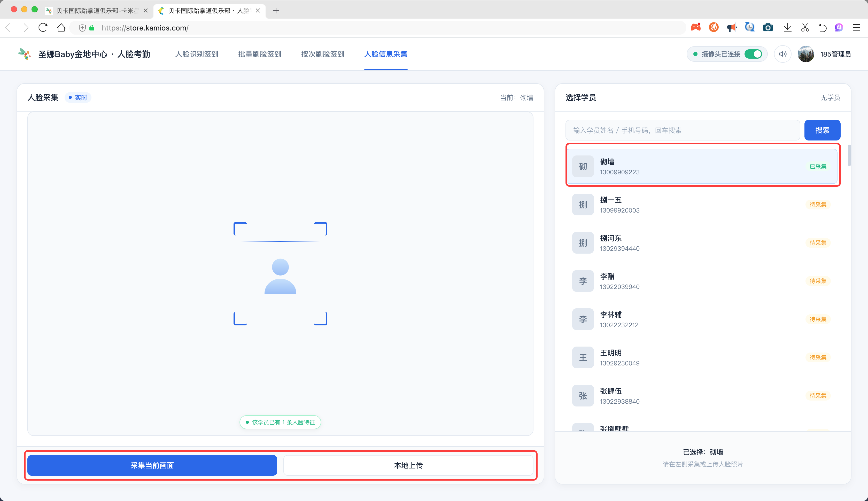
Task: Open the browser hamburger menu
Action: [x=857, y=28]
